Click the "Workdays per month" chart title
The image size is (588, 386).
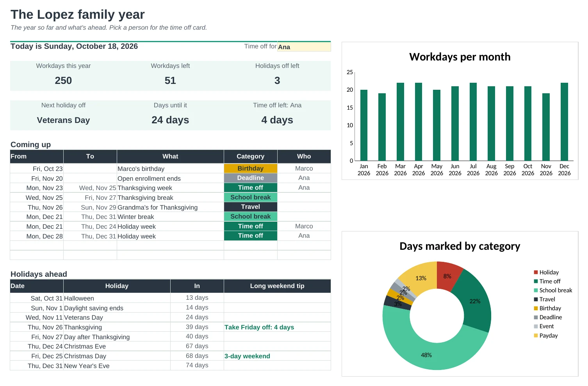(460, 57)
